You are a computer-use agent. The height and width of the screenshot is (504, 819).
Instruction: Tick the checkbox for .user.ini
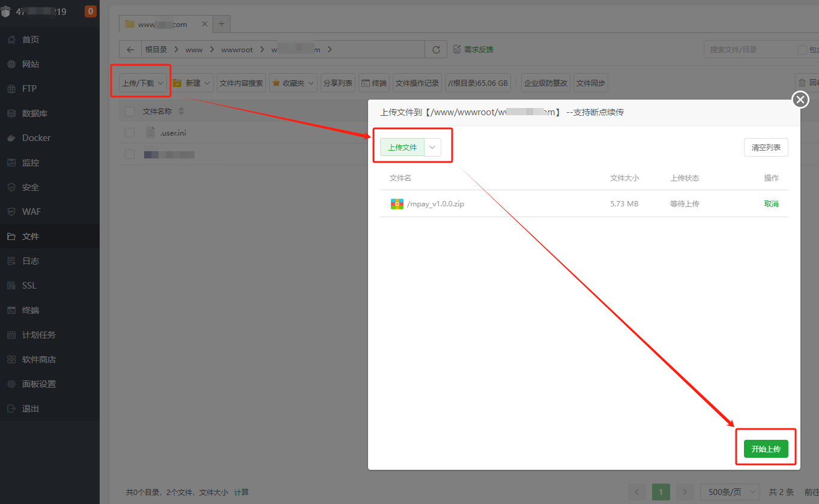pos(130,133)
